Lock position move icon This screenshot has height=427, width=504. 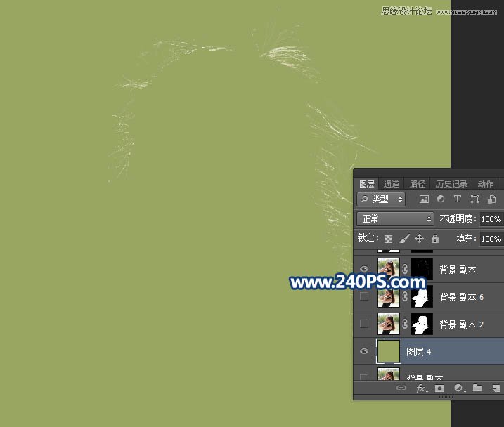419,239
